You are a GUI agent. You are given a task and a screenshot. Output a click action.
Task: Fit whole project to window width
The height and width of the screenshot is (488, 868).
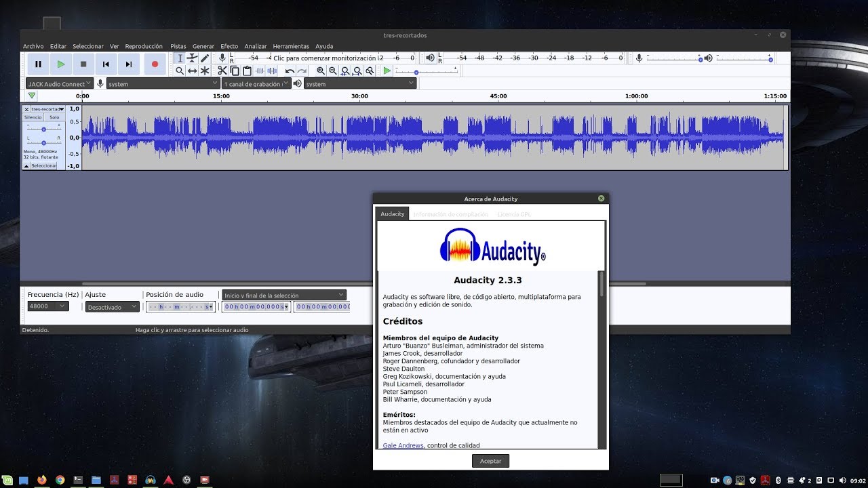(x=357, y=70)
